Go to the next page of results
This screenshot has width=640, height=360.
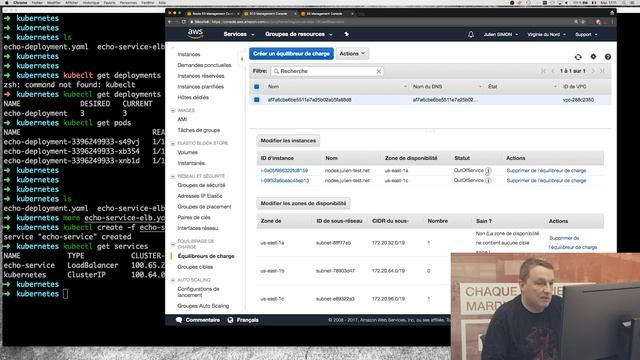[593, 71]
